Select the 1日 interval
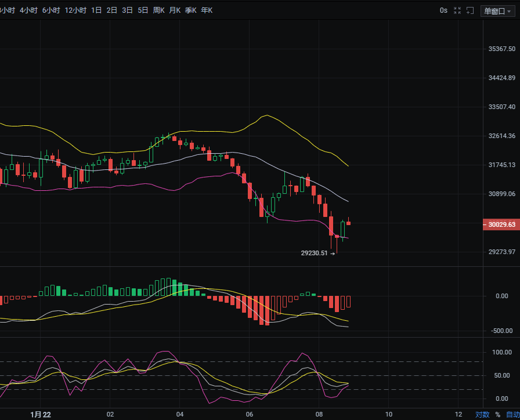The image size is (520, 420). (x=96, y=10)
